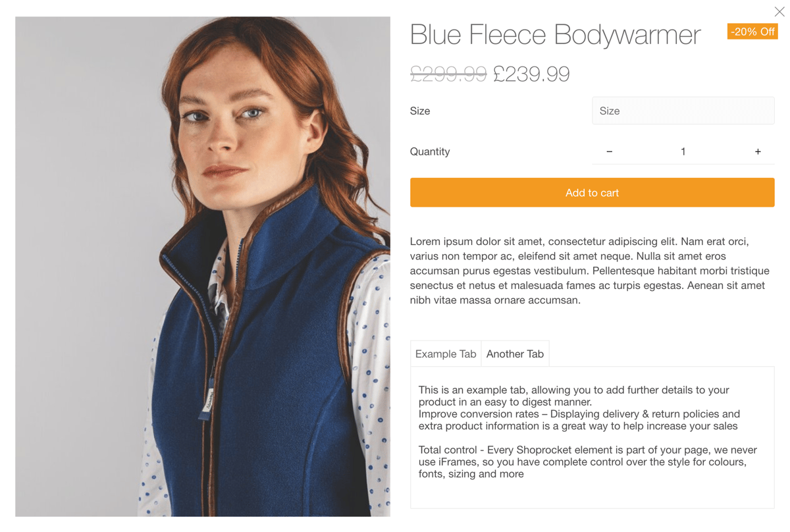Click the crossed-out £299.99 original price
This screenshot has height=532, width=790.
[448, 74]
